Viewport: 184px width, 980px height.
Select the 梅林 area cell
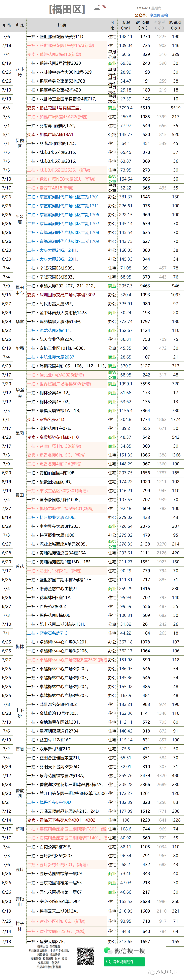click(x=19, y=646)
